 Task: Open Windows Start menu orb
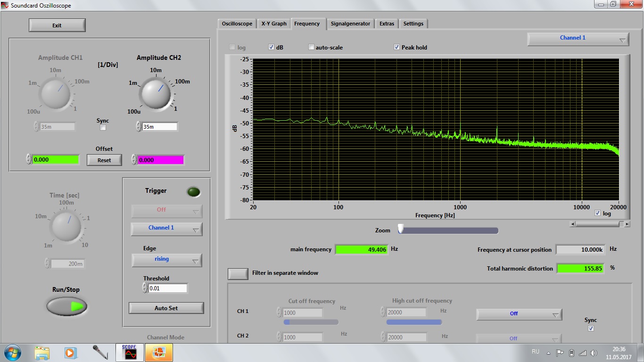click(12, 353)
